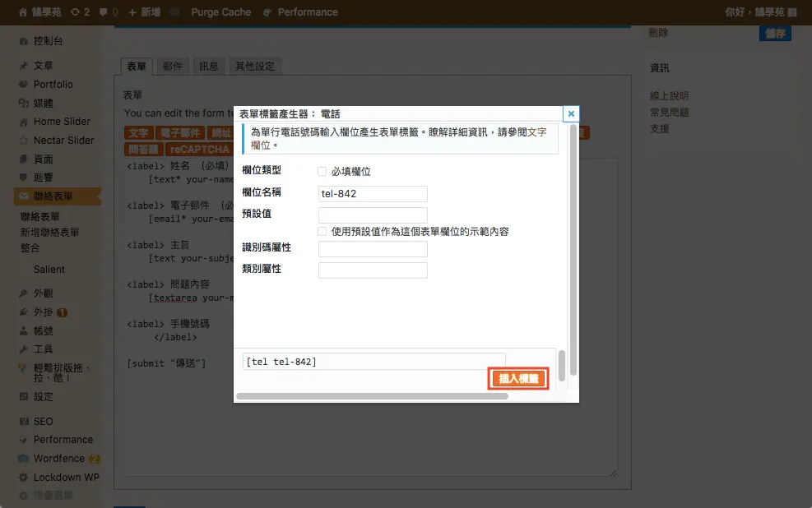The width and height of the screenshot is (812, 508).
Task: Close the 表單標籤產生器 dialog
Action: click(x=571, y=113)
